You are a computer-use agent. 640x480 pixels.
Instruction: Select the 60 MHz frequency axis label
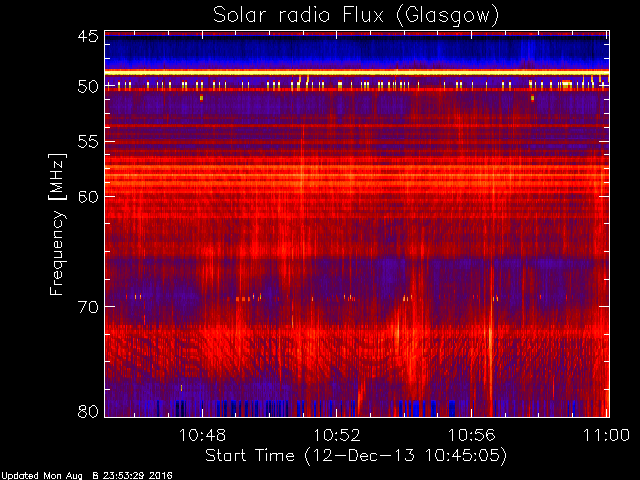point(88,197)
